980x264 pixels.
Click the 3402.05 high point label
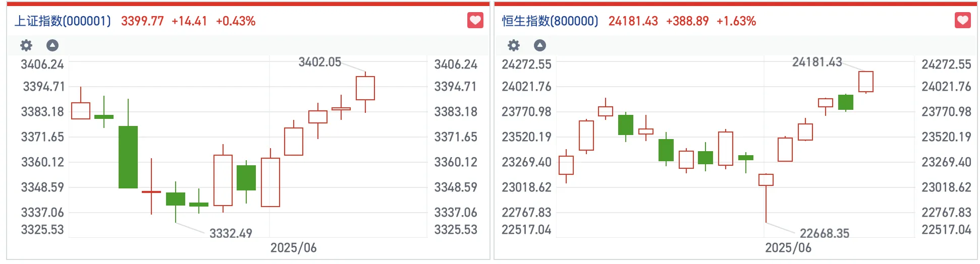[x=320, y=62]
